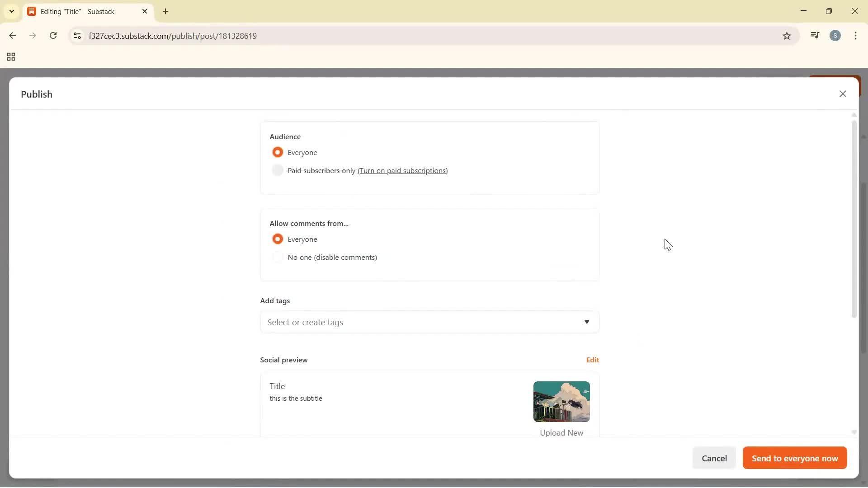Image resolution: width=868 pixels, height=488 pixels.
Task: Open a new browser tab
Action: (166, 11)
